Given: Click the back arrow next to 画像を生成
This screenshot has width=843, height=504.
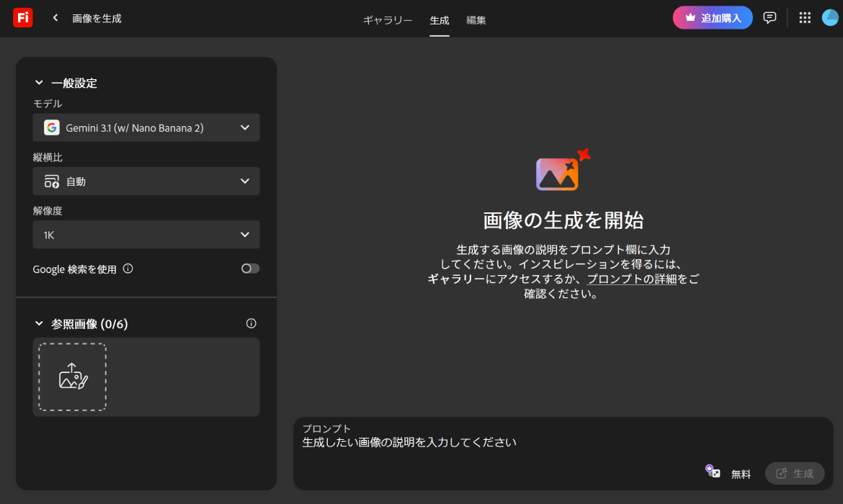Looking at the screenshot, I should pyautogui.click(x=55, y=17).
